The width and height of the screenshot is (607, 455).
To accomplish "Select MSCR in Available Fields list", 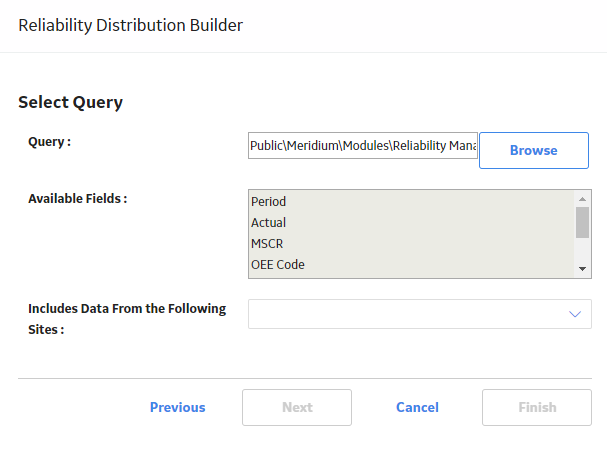I will (411, 244).
